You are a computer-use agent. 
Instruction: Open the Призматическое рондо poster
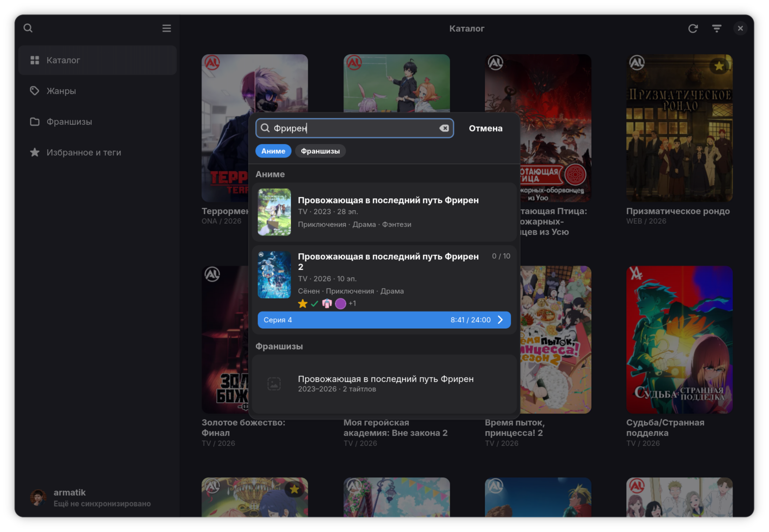pos(679,128)
